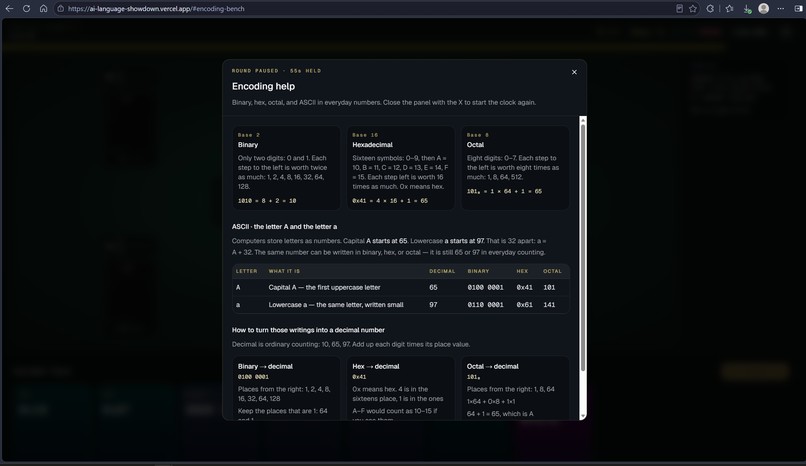Go back in the browser
806x466 pixels.
(9, 9)
